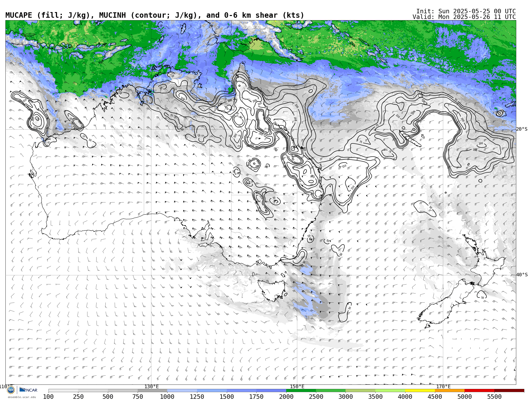Screen dimensions: 532x400
Task: Click the Valid: Mon 2025-05-26 11 UTC text
Action: (x=464, y=17)
